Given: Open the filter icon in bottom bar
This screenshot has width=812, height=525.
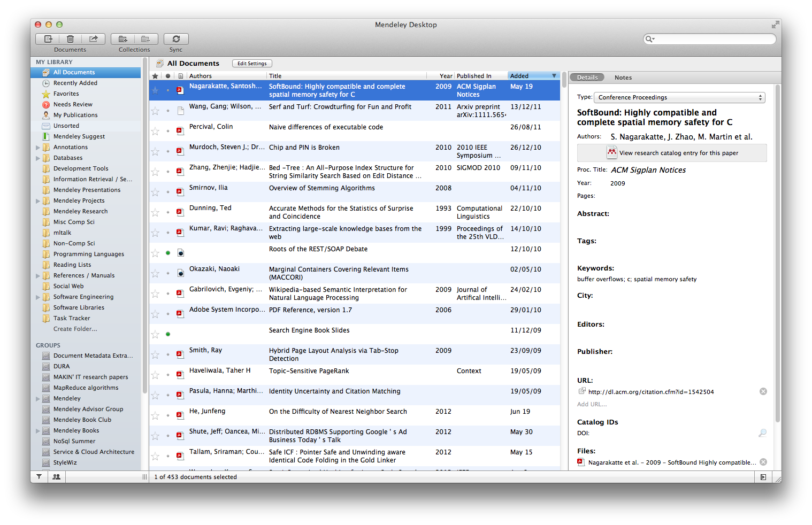Looking at the screenshot, I should click(39, 477).
